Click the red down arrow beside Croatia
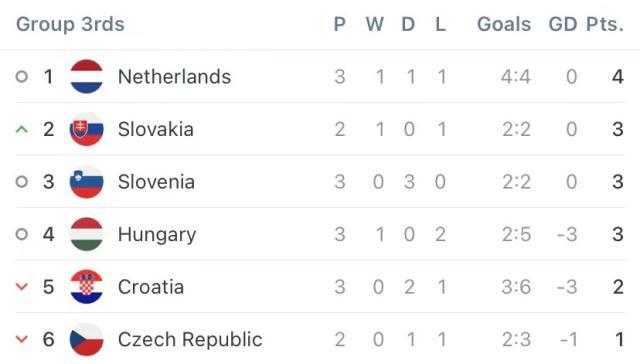 [22, 287]
